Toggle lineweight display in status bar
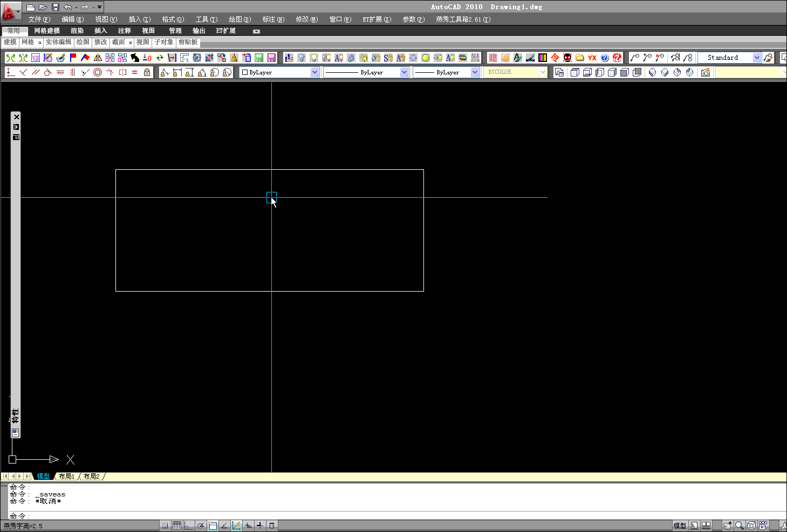The width and height of the screenshot is (787, 532). [x=260, y=526]
